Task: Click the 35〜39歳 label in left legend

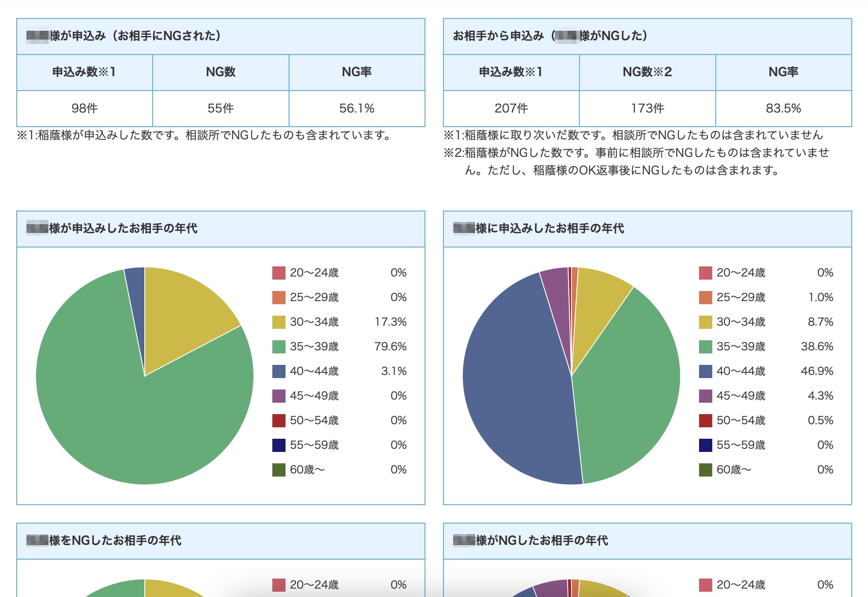Action: 314,346
